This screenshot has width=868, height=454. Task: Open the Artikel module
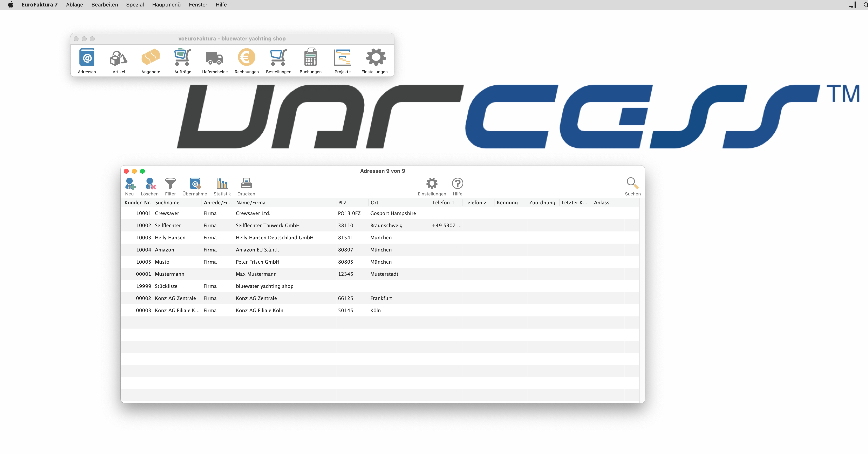point(119,58)
